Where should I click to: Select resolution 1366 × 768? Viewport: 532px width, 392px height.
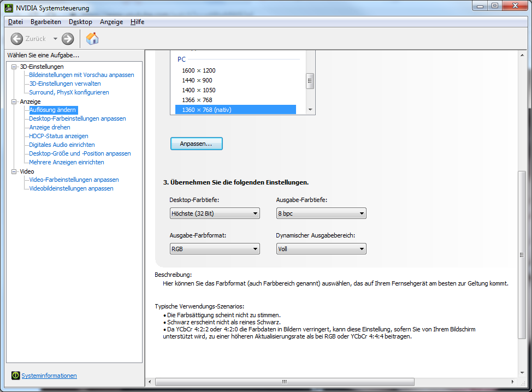(235, 100)
